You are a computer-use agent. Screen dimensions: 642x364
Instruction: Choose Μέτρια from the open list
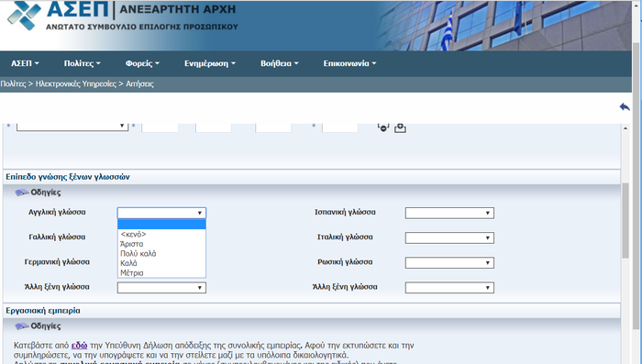[x=161, y=272]
